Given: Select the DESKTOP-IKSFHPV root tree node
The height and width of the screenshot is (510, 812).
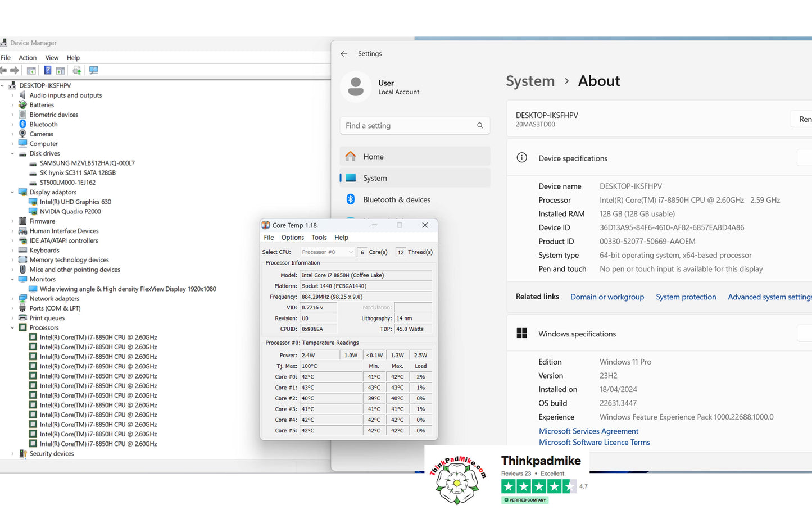Looking at the screenshot, I should tap(45, 86).
